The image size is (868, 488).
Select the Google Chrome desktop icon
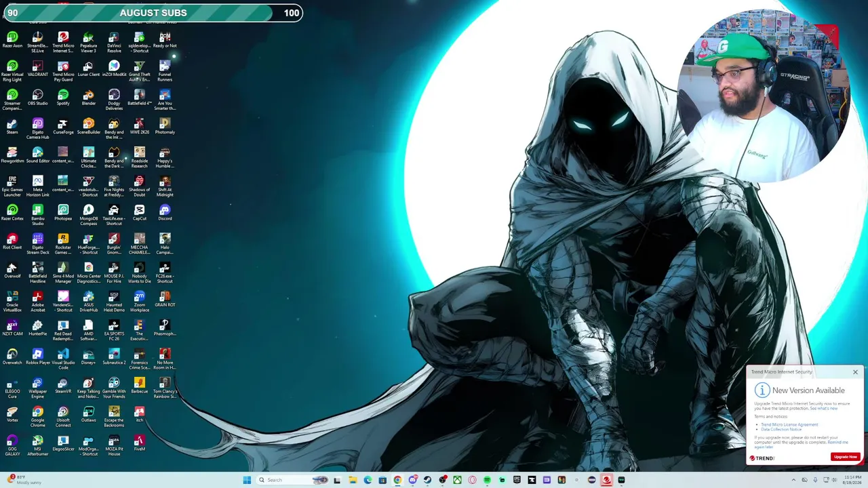point(37,417)
